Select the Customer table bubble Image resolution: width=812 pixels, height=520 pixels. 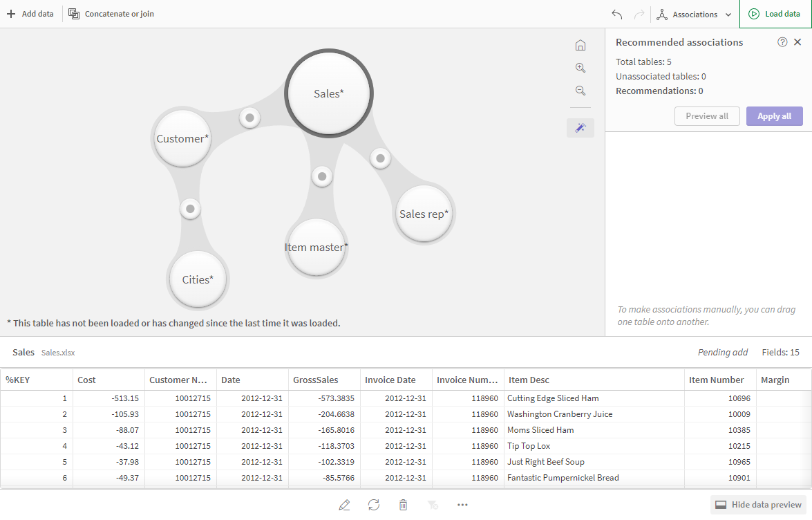point(182,138)
